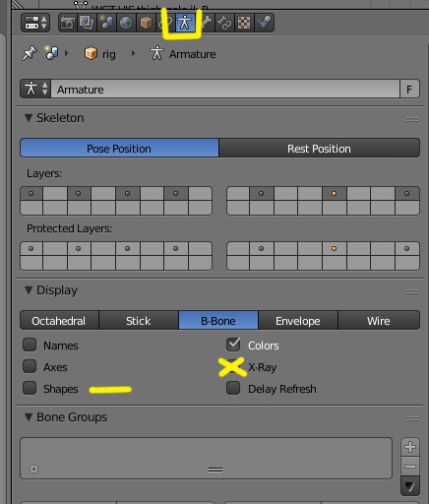429x504 pixels.
Task: Click the Armature name input field
Action: coord(225,89)
